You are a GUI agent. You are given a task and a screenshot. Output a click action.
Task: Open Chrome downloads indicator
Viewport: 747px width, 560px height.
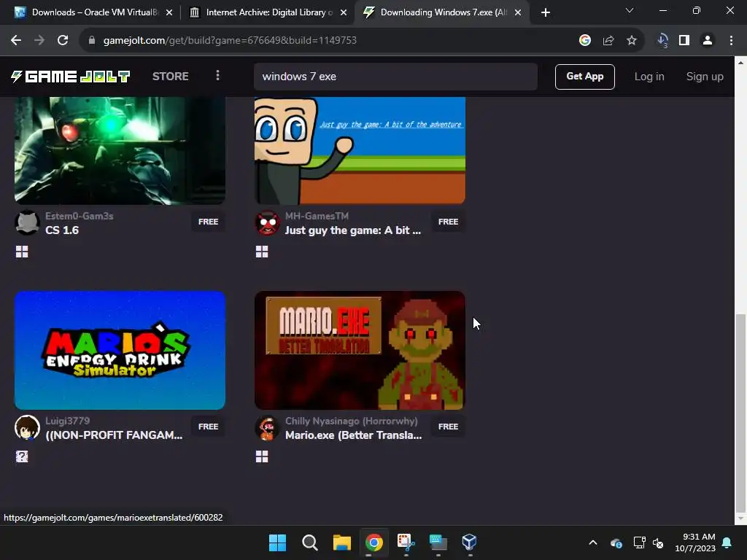662,41
